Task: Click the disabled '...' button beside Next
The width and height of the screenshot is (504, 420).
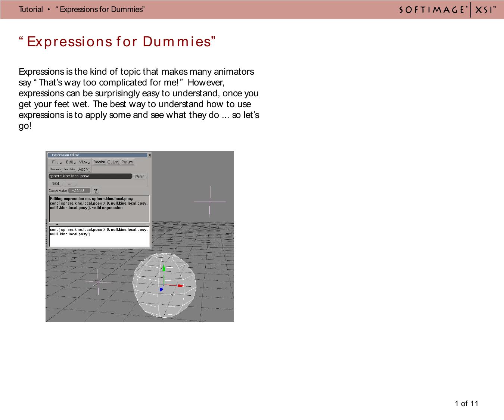Action: pyautogui.click(x=70, y=183)
